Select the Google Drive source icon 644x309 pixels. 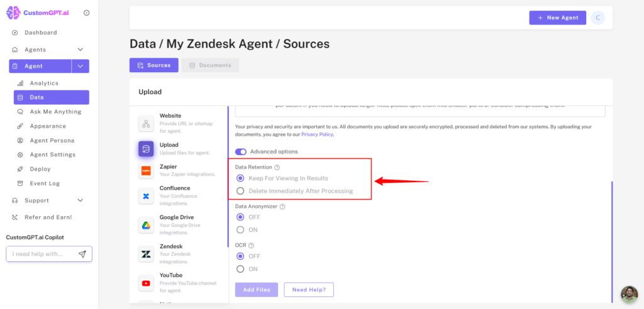(x=146, y=225)
